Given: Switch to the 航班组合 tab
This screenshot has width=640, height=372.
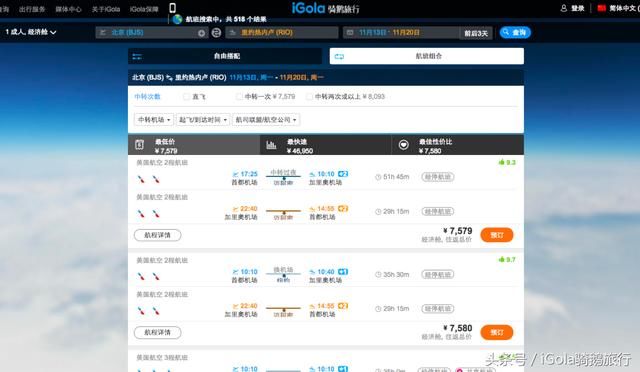Looking at the screenshot, I should [427, 56].
